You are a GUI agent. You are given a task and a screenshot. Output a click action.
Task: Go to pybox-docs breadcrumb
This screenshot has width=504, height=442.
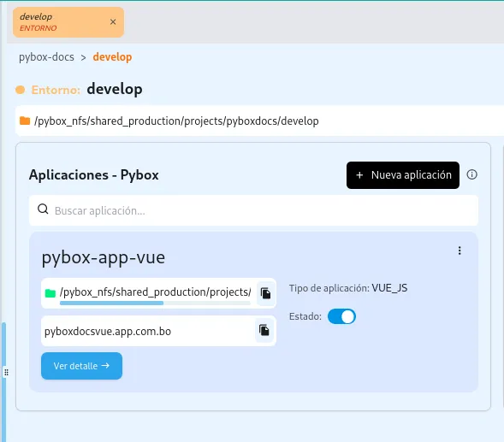click(46, 57)
